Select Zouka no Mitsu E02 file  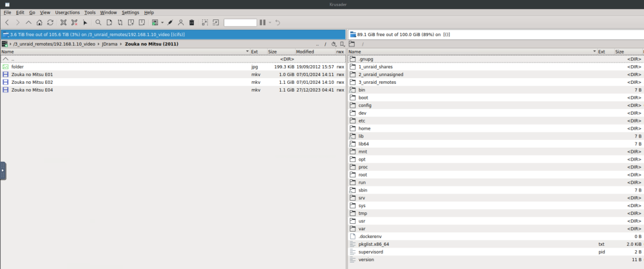click(x=173, y=83)
